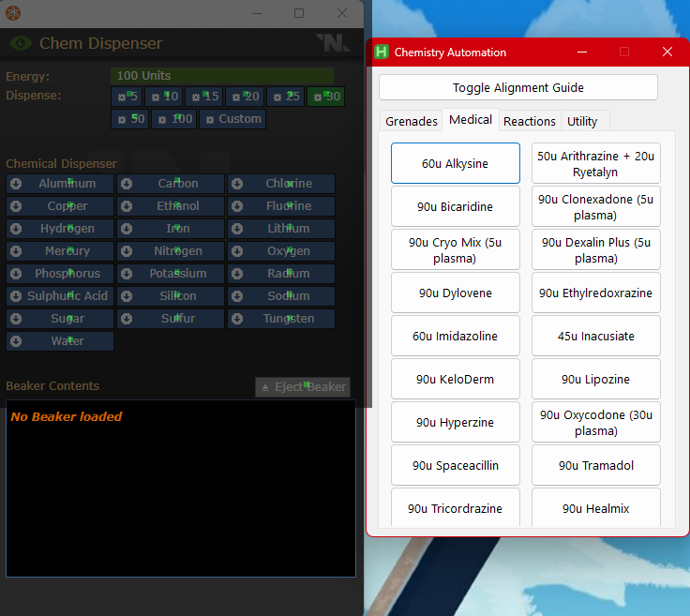Run the 90u Hyperzine recipe

point(456,422)
